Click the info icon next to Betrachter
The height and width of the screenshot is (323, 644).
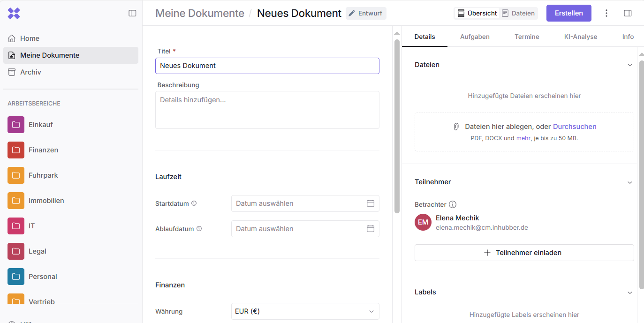453,204
